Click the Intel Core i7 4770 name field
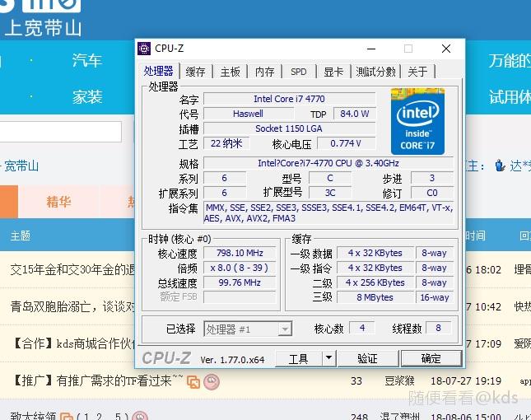Screen dimensions: 531x420 (x=289, y=99)
